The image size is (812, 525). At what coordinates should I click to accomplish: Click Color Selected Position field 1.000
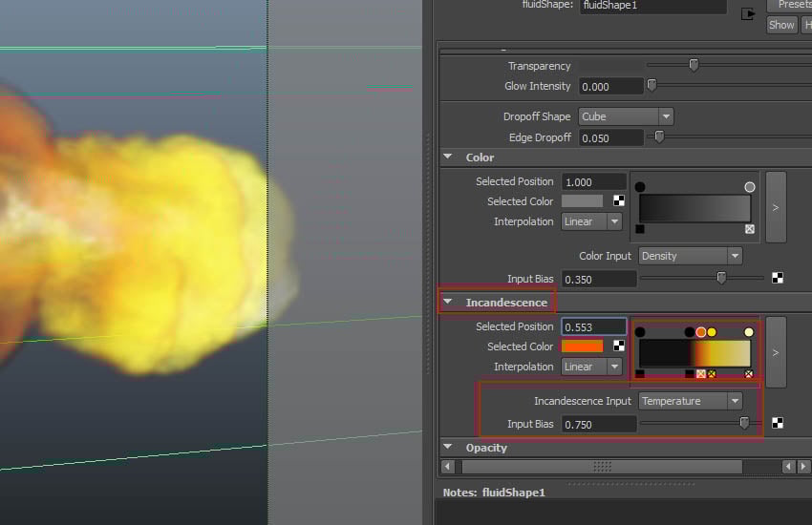pyautogui.click(x=593, y=182)
